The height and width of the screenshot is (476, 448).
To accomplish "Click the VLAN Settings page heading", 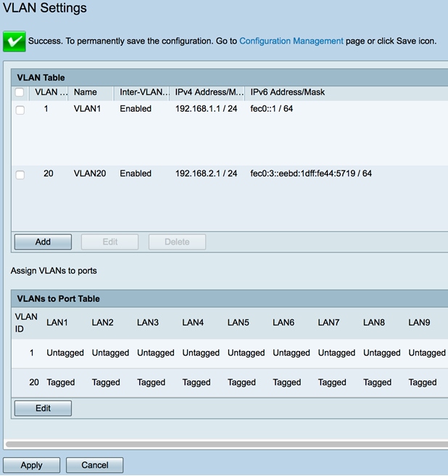I will 45,7.
